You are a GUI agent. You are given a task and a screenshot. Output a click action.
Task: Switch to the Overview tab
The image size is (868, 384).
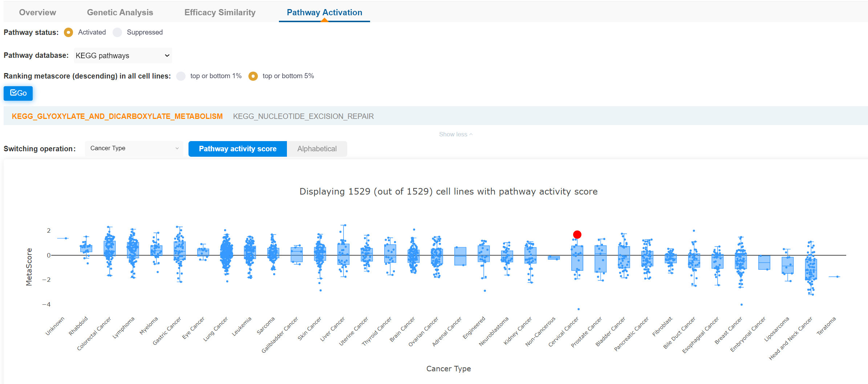point(37,12)
